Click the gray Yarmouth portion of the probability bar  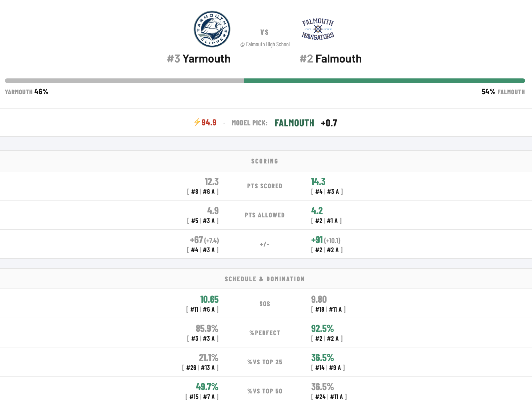tap(124, 81)
